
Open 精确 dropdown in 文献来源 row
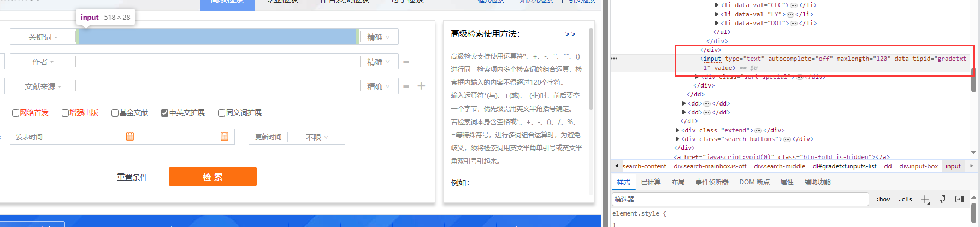pyautogui.click(x=379, y=86)
